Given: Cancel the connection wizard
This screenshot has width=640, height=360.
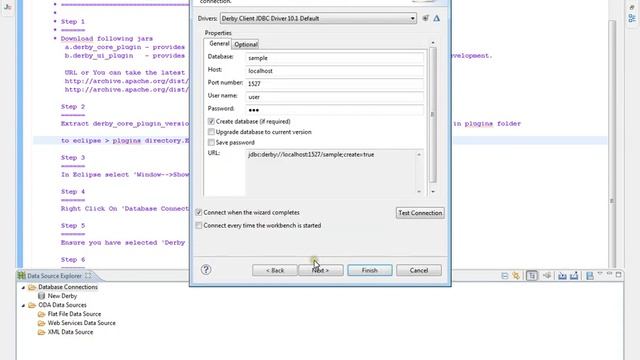Looking at the screenshot, I should 419,270.
